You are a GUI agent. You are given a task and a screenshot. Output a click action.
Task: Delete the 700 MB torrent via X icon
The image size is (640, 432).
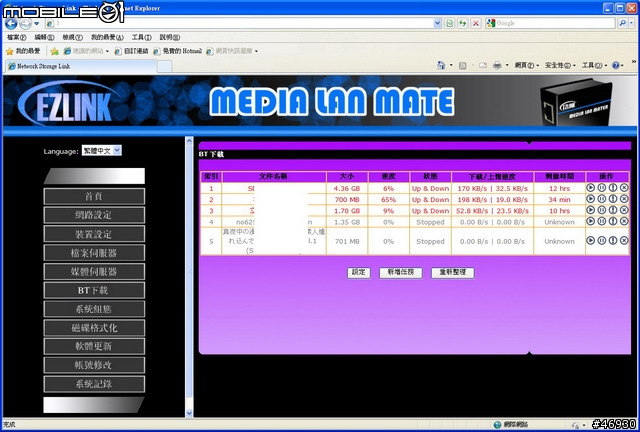pos(624,198)
